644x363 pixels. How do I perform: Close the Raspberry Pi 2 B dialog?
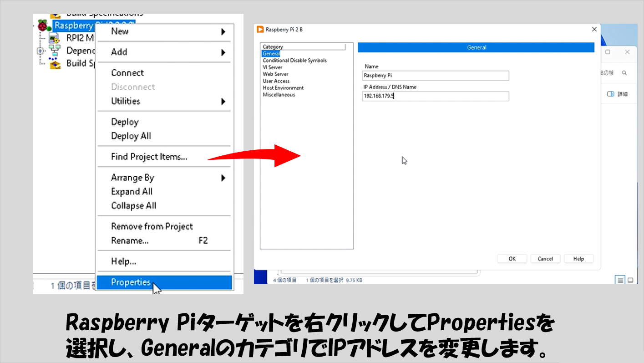594,29
